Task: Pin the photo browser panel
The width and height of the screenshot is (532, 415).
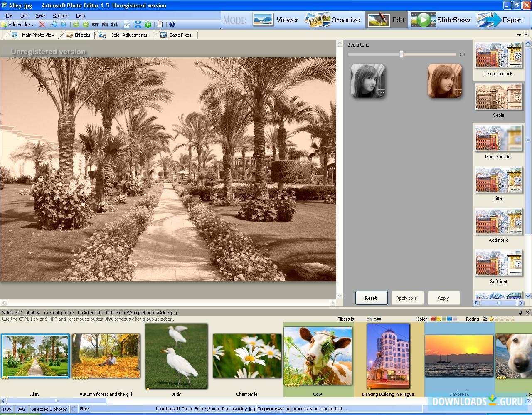Action: click(x=520, y=313)
